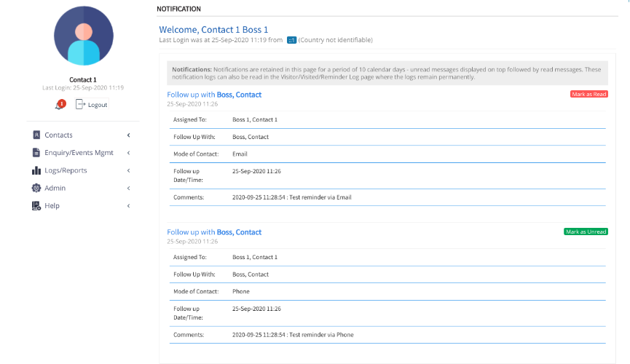The image size is (630, 364).
Task: Expand the Contacts menu chevron
Action: coord(128,135)
